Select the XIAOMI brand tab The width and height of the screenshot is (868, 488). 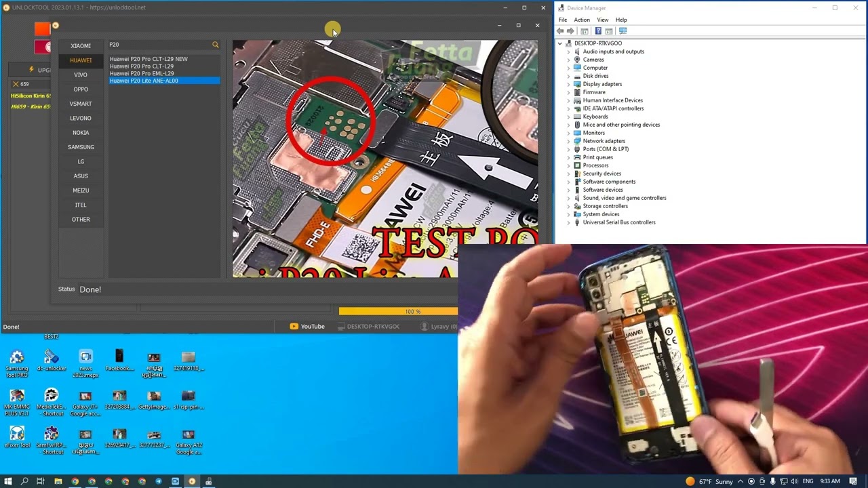click(81, 46)
